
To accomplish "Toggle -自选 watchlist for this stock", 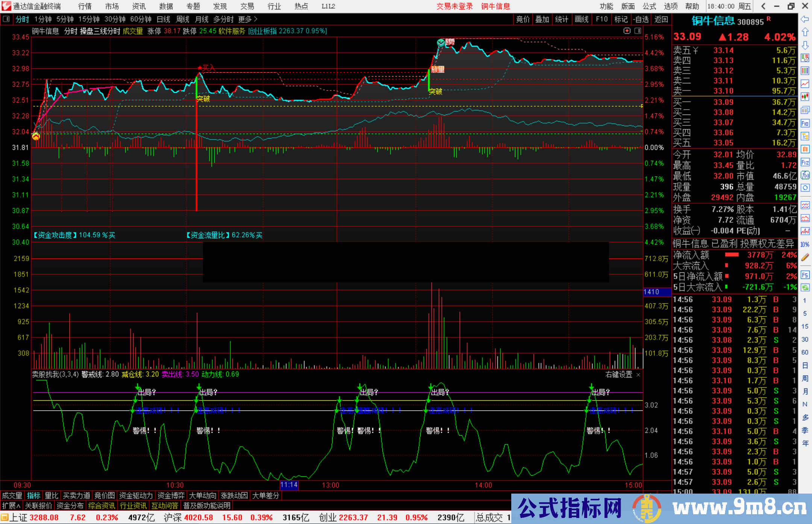I will pos(641,19).
